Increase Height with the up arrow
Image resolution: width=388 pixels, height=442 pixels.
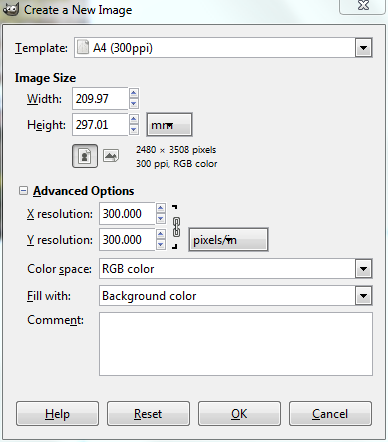click(134, 119)
